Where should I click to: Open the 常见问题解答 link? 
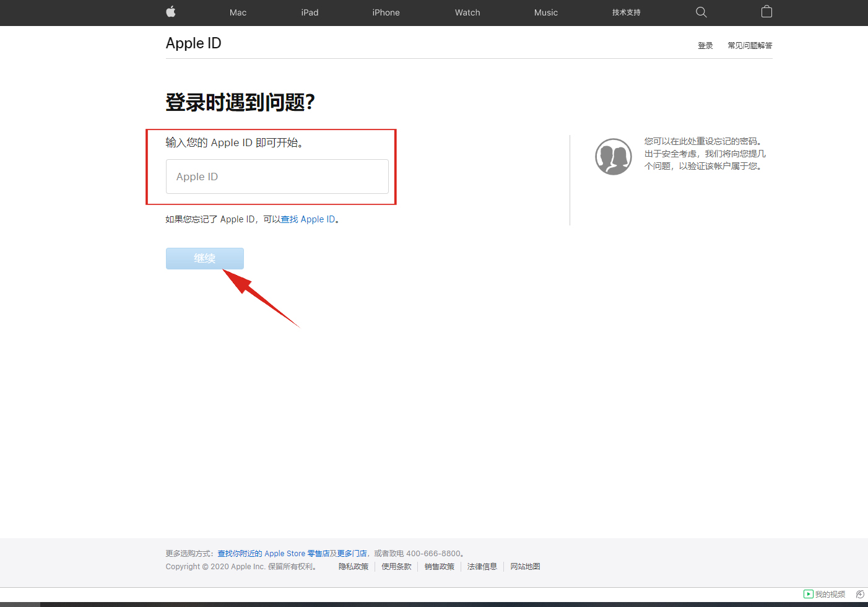point(750,45)
